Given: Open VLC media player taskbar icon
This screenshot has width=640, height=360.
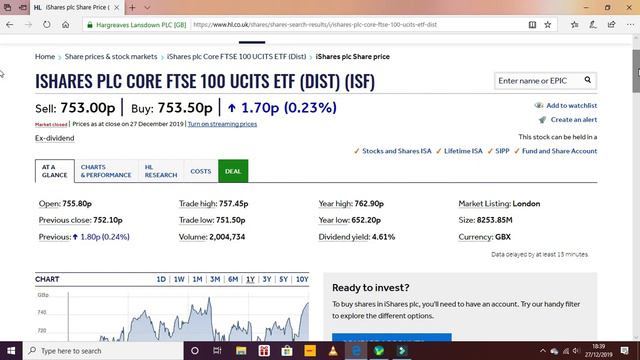Looking at the screenshot, I should click(333, 351).
